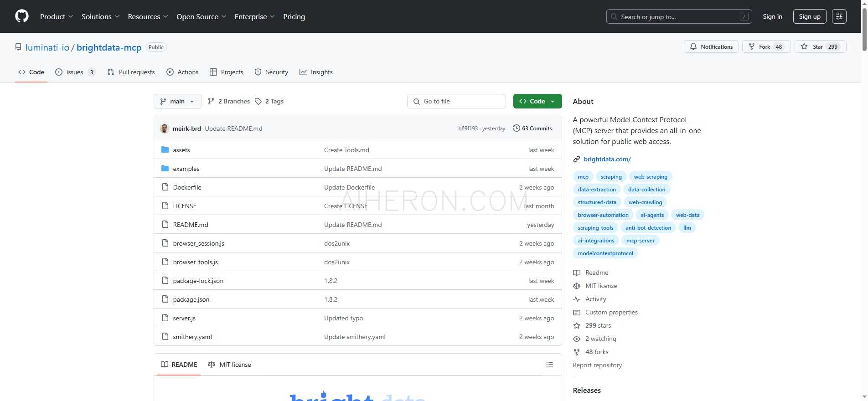Open the Insights tab
Image resolution: width=868 pixels, height=401 pixels.
(x=316, y=72)
